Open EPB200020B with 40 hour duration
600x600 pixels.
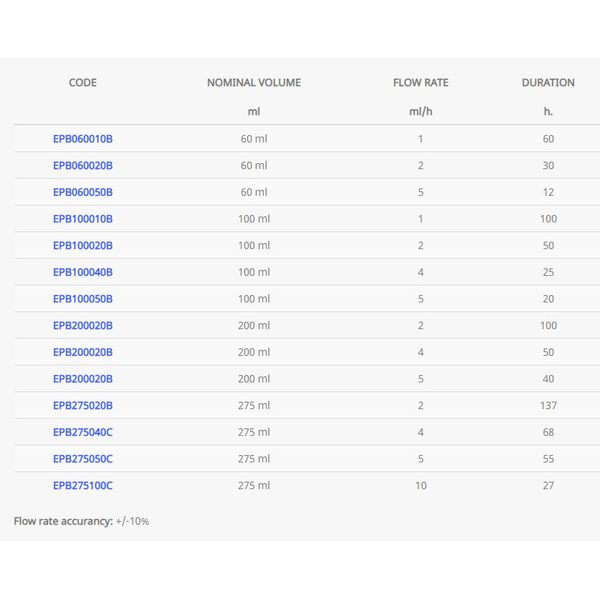[x=83, y=379]
